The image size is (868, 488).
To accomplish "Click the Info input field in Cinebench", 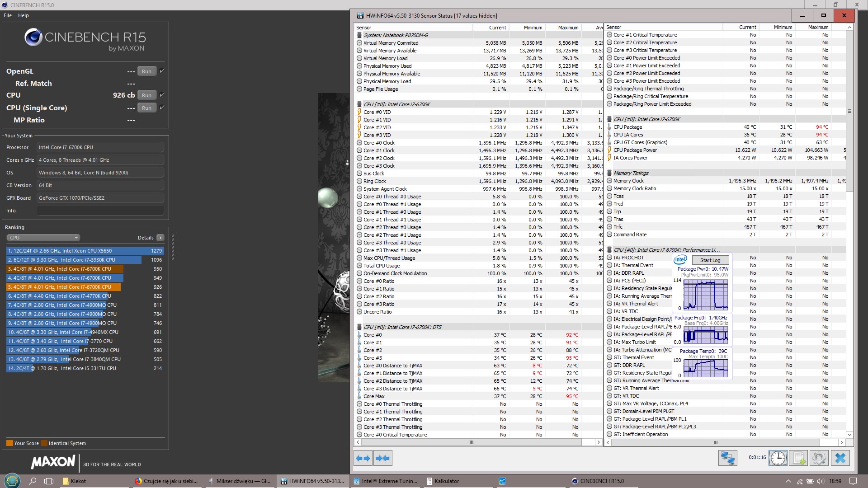I will (x=100, y=211).
